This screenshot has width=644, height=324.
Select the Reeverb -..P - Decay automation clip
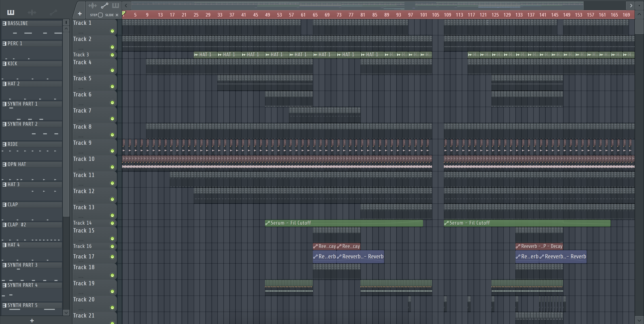point(539,246)
